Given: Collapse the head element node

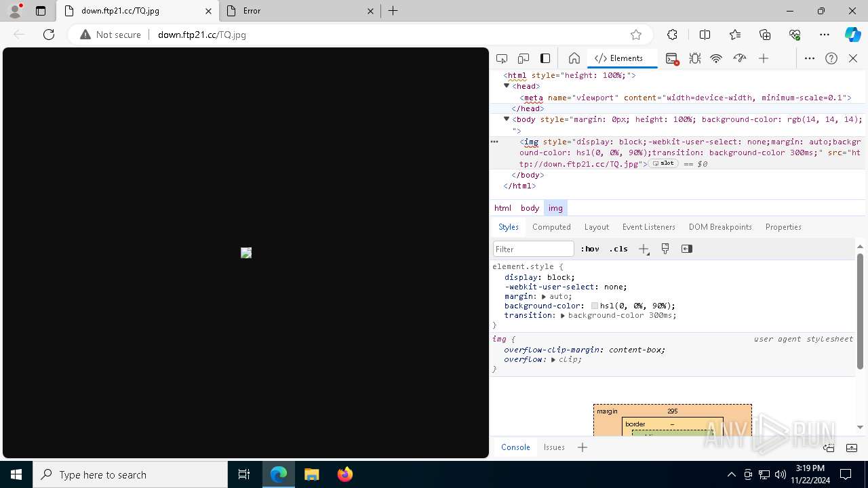Looking at the screenshot, I should [x=507, y=86].
